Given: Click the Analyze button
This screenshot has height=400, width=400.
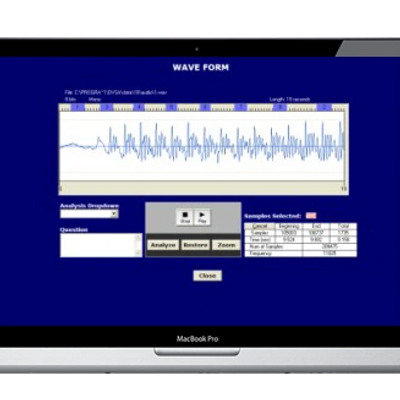Looking at the screenshot, I should click(x=163, y=245).
